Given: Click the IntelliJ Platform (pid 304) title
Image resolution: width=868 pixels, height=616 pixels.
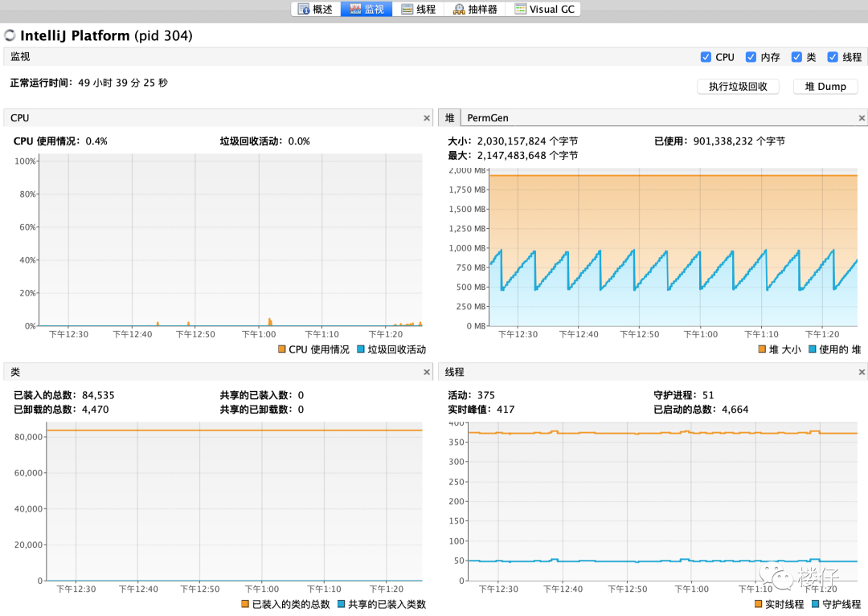Looking at the screenshot, I should coord(106,35).
